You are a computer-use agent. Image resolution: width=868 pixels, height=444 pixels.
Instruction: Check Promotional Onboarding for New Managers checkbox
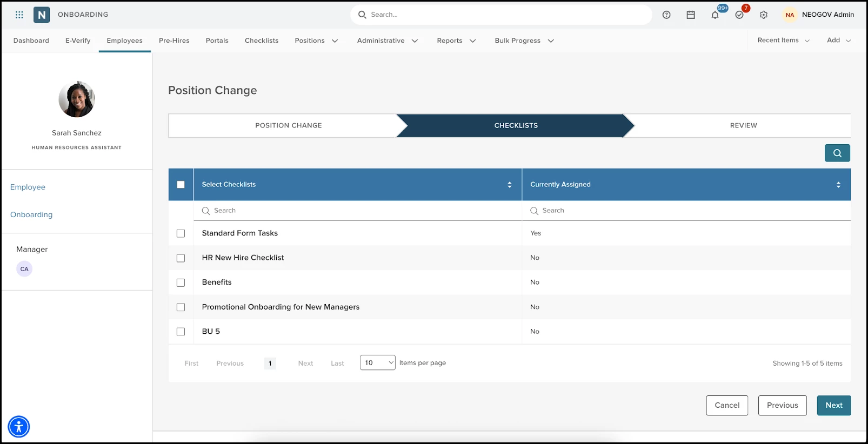(181, 307)
